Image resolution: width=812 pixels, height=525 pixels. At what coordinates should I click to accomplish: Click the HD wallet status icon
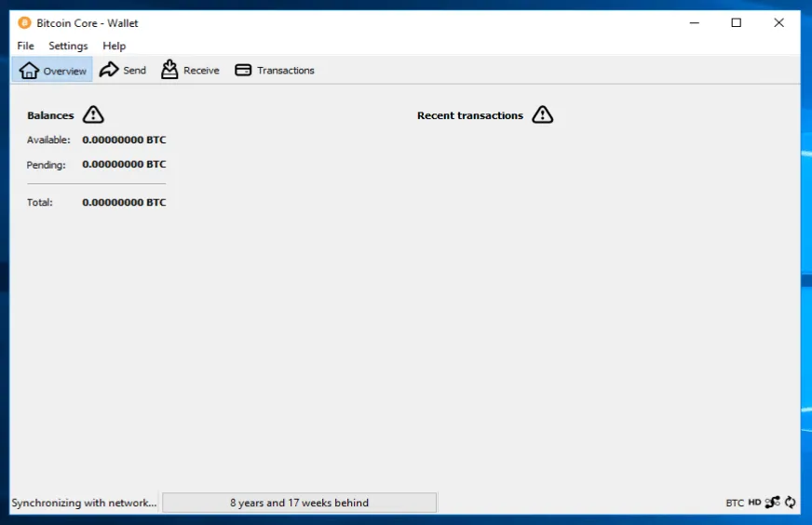pyautogui.click(x=754, y=503)
